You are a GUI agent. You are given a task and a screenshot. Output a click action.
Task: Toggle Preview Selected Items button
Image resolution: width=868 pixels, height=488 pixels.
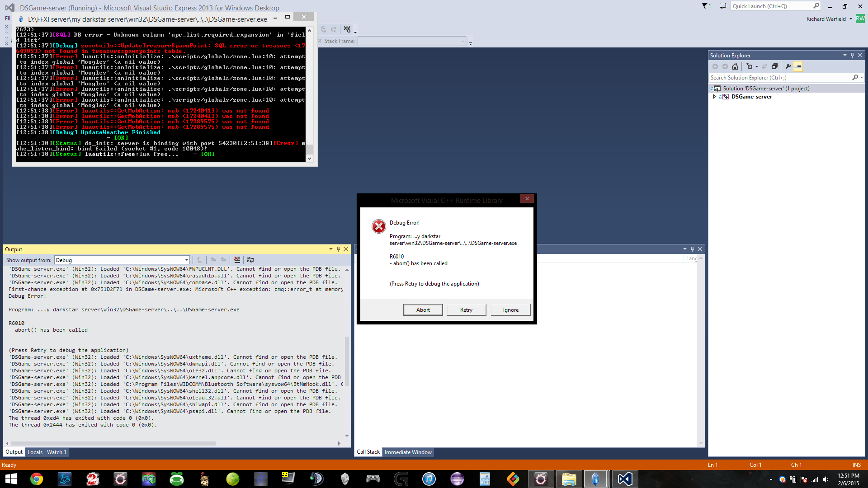tap(798, 66)
